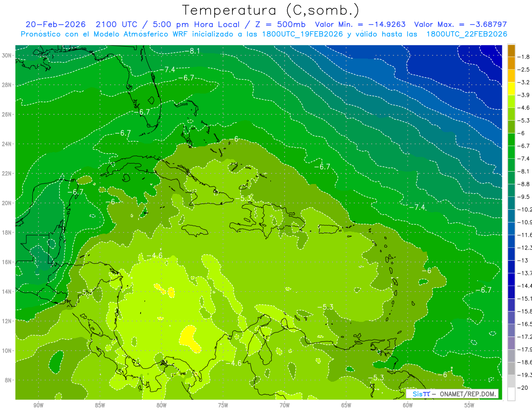532x411 pixels.
Task: Click the title "Temperatura (C,somb.)"
Action: tap(271, 10)
